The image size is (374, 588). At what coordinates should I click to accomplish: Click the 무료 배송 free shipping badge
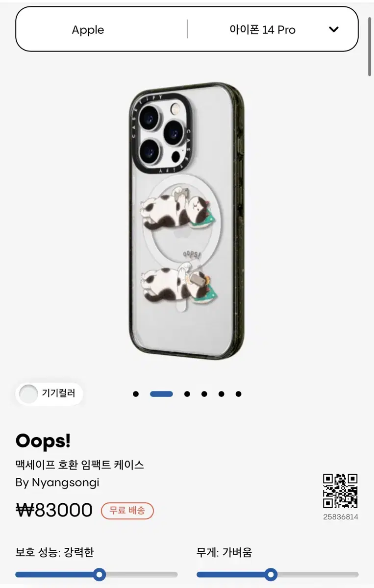127,511
